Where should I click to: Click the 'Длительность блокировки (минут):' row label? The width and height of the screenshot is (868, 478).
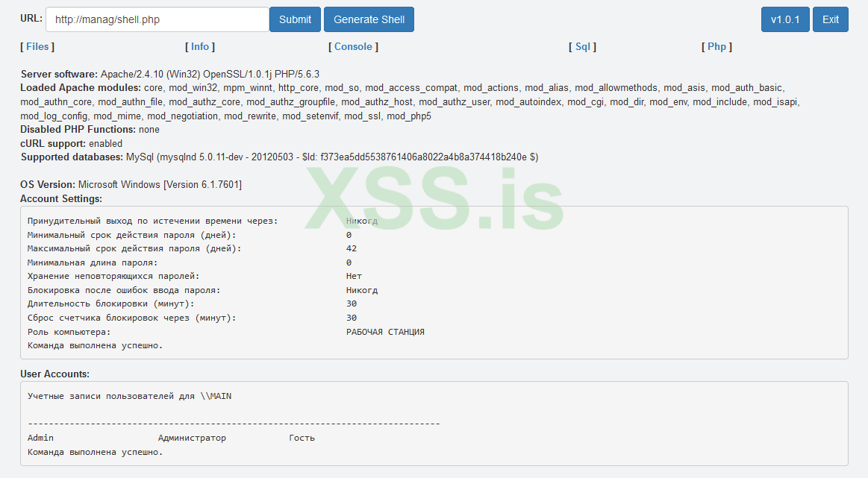(110, 304)
